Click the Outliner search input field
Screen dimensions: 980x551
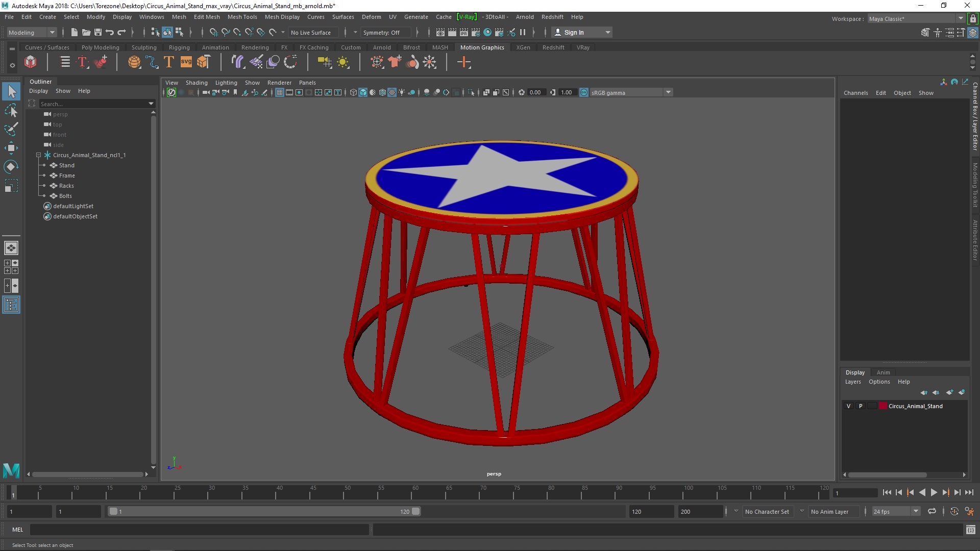(93, 104)
